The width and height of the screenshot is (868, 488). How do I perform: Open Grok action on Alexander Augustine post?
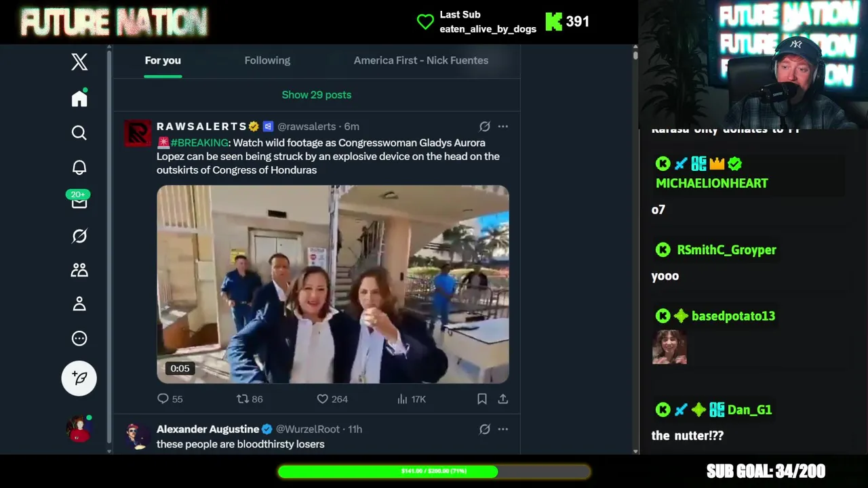pyautogui.click(x=484, y=429)
